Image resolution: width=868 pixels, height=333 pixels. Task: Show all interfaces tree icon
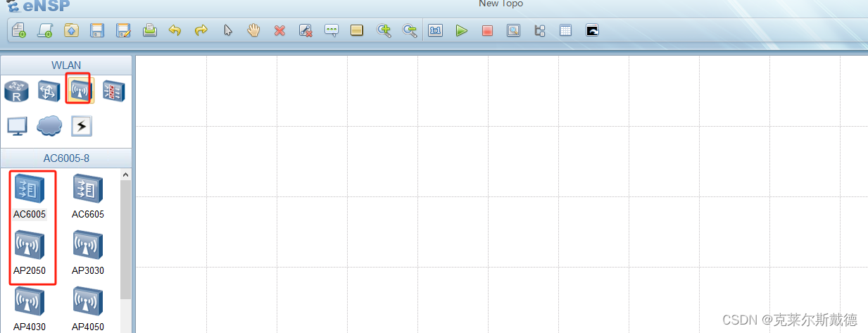540,30
